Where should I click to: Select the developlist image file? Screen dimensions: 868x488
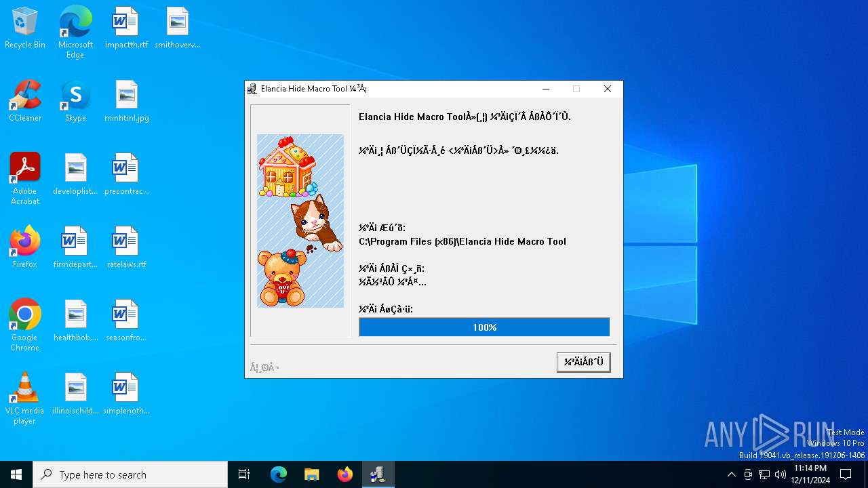(75, 175)
